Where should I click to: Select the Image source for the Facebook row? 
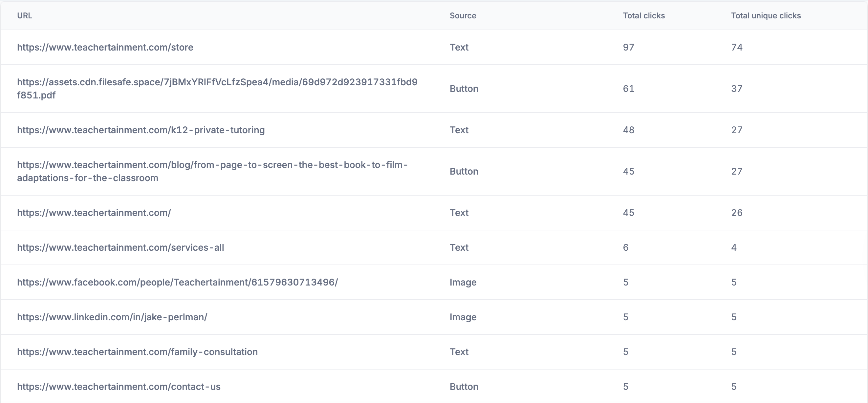(x=463, y=282)
